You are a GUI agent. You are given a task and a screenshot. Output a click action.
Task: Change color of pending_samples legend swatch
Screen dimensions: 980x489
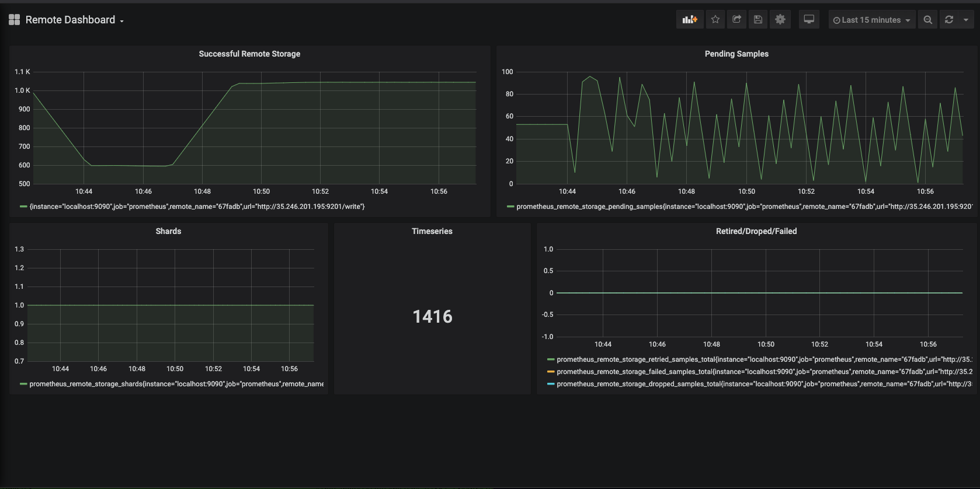510,207
